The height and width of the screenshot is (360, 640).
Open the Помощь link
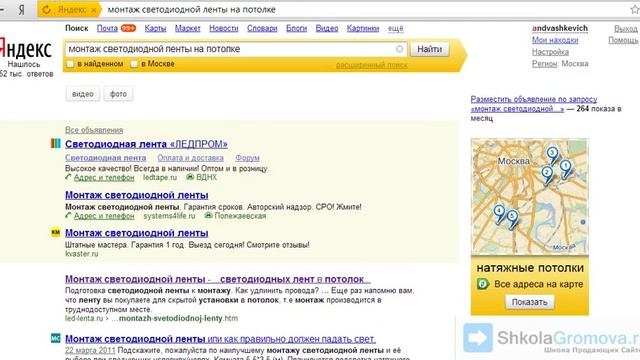point(623,40)
